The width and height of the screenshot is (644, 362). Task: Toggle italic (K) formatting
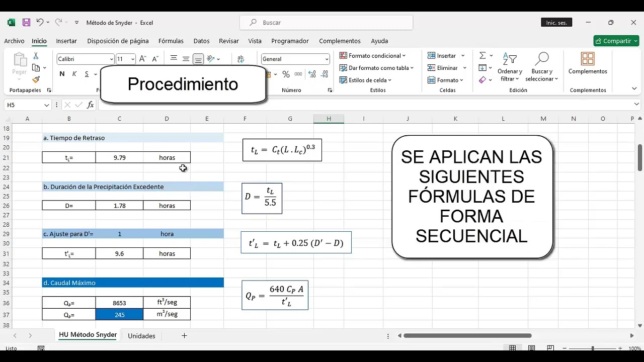(x=74, y=74)
